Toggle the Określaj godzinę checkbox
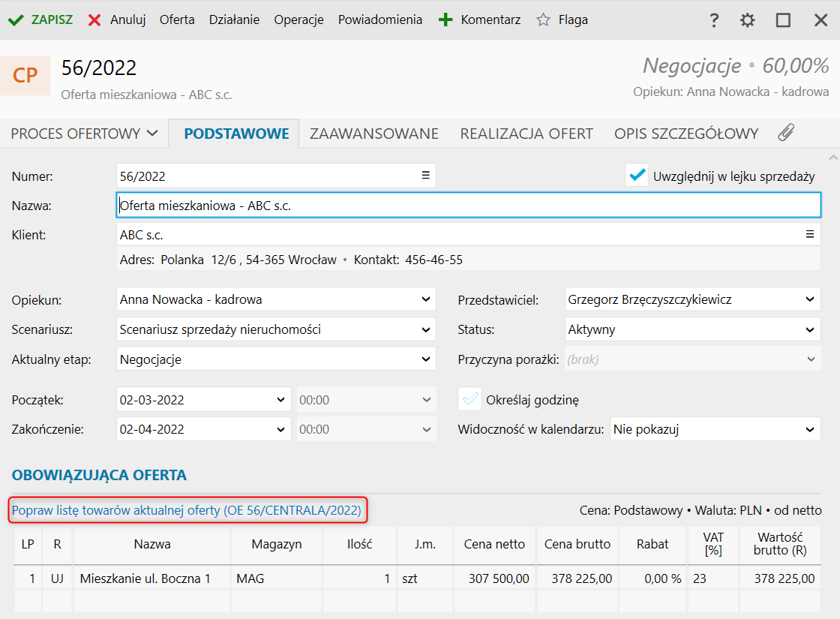Screen dimensions: 840x619 470,400
